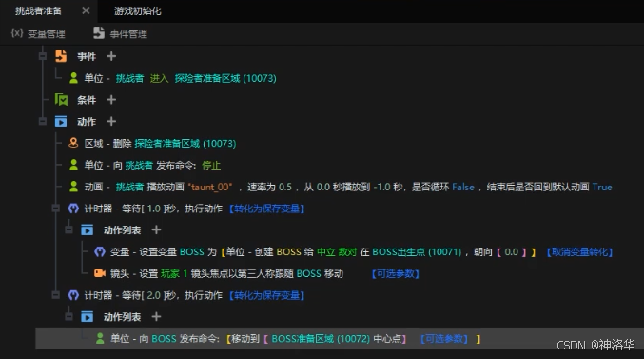The height and width of the screenshot is (359, 644).
Task: Collapse the 事件 section
Action: point(43,56)
